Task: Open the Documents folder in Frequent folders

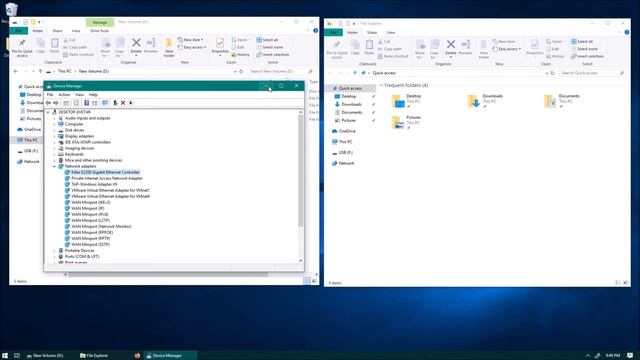Action: pyautogui.click(x=562, y=100)
